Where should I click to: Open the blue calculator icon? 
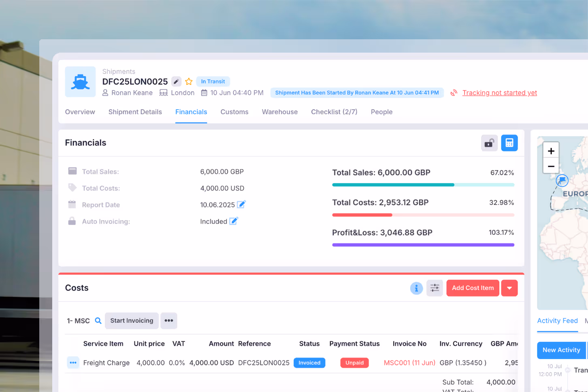509,143
